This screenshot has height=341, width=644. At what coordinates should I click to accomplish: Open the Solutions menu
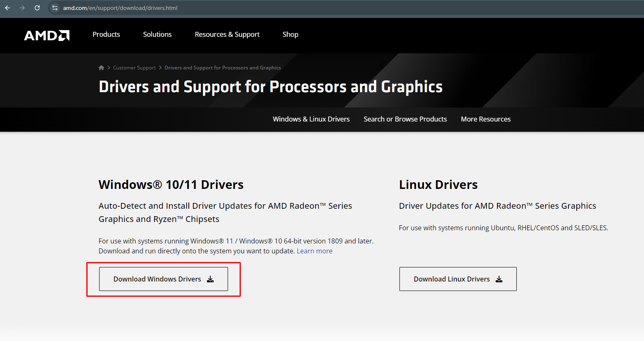[157, 34]
